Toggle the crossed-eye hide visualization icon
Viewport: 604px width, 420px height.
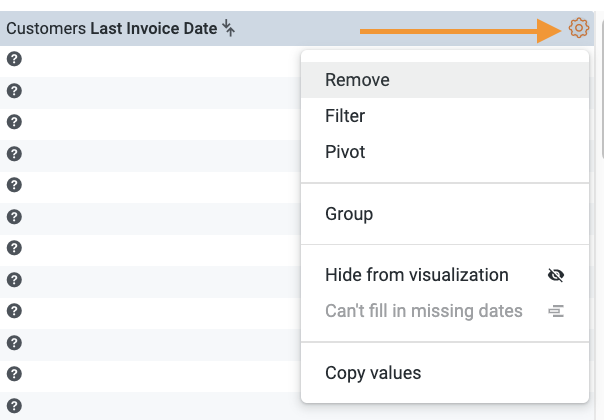point(556,275)
